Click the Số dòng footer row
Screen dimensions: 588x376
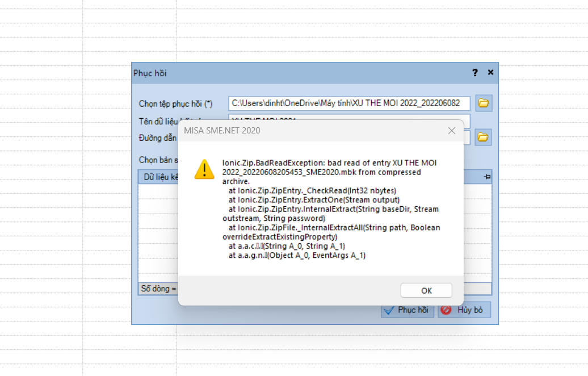click(x=158, y=289)
